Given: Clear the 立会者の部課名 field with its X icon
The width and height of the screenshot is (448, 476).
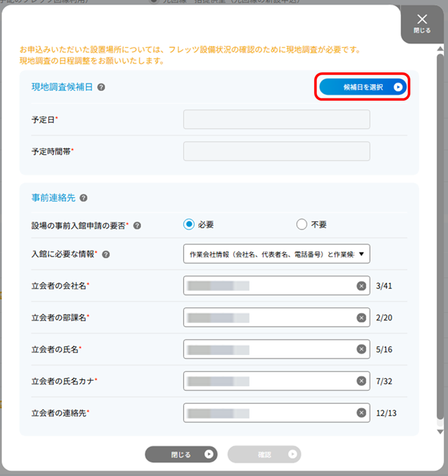Looking at the screenshot, I should point(361,318).
